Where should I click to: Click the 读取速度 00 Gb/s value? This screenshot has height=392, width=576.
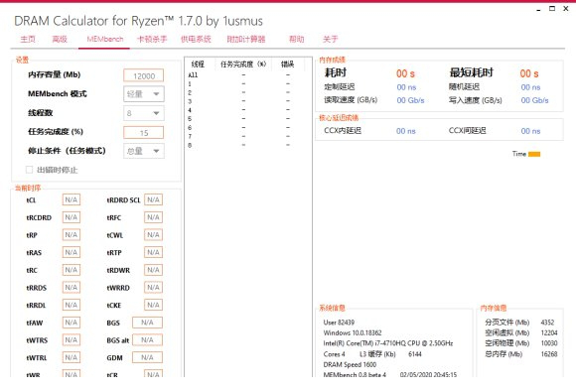pos(410,100)
